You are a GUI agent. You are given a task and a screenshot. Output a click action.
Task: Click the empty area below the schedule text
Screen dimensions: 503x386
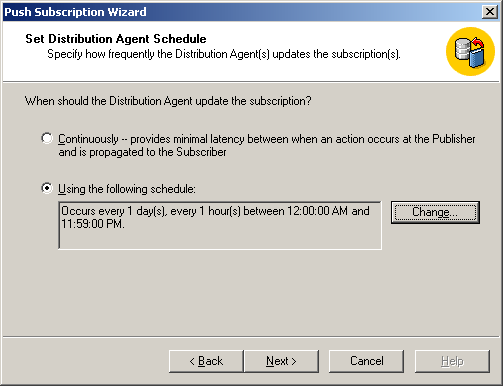pos(220,239)
